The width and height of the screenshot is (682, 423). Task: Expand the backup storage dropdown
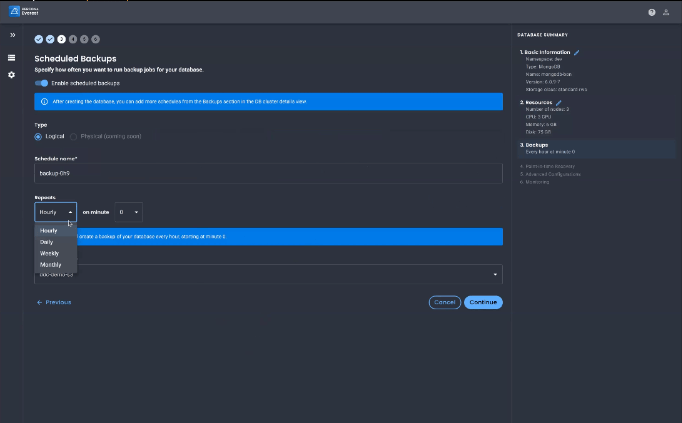[496, 273]
